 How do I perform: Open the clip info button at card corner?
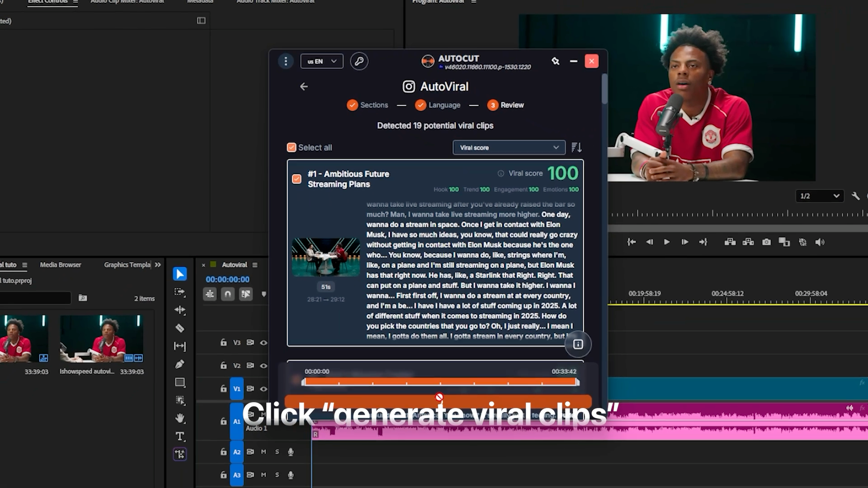click(x=578, y=344)
